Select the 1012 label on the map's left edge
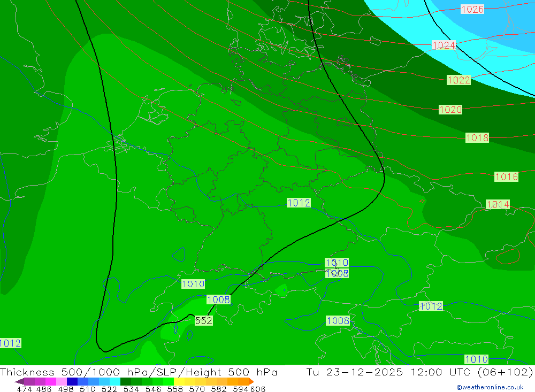 (x=10, y=343)
